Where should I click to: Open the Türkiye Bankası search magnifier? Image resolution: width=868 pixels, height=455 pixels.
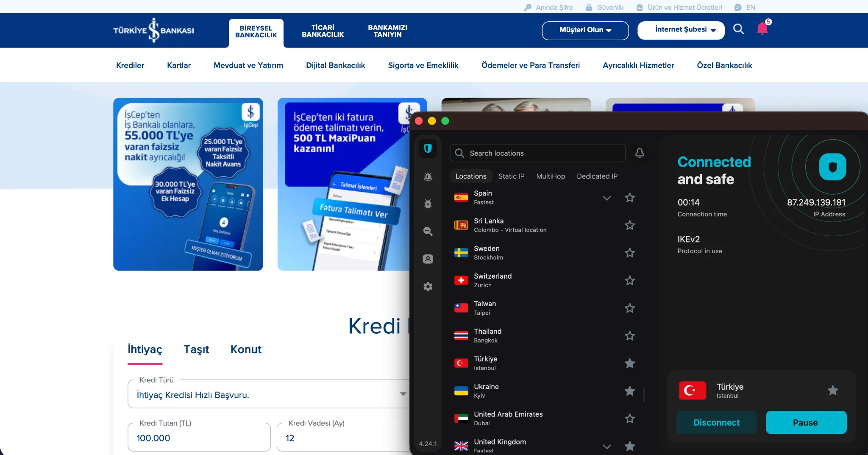[x=739, y=29]
